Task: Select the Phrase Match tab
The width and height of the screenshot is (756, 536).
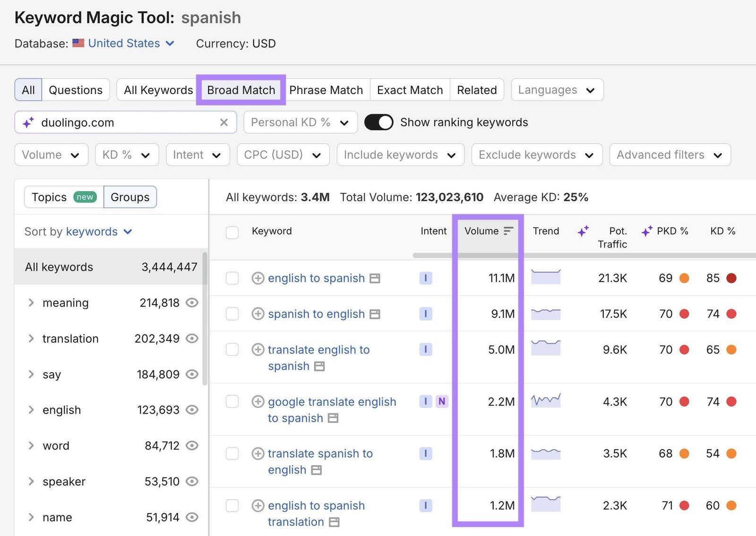Action: point(326,90)
